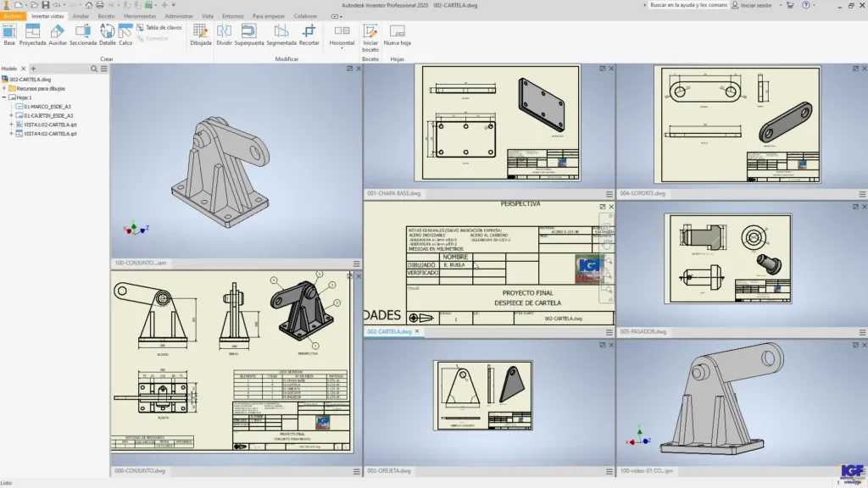Search the model browser
The image size is (868, 488).
point(93,69)
